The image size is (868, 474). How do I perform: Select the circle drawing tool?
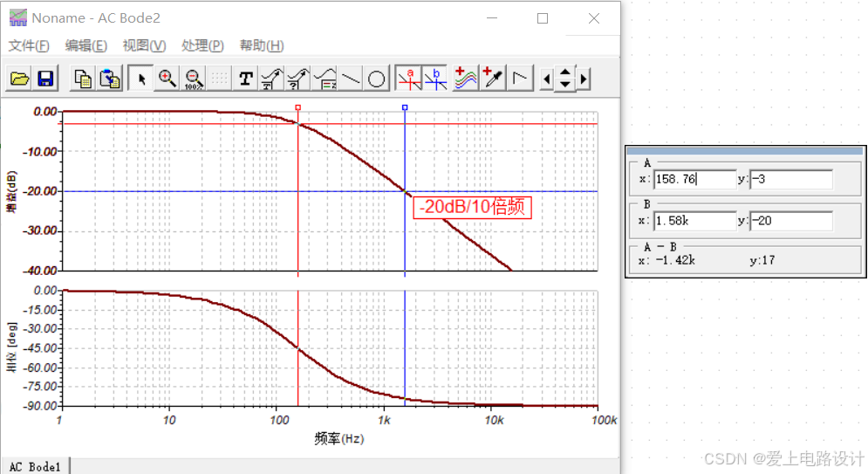[x=377, y=79]
